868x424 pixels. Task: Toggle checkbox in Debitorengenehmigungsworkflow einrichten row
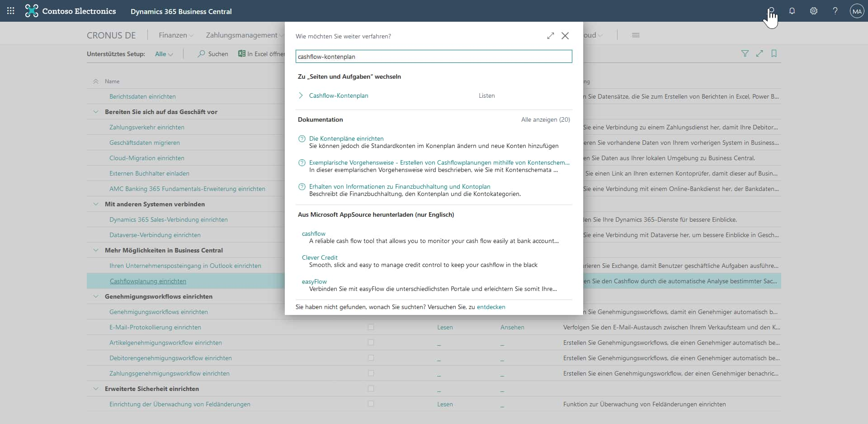(x=371, y=358)
